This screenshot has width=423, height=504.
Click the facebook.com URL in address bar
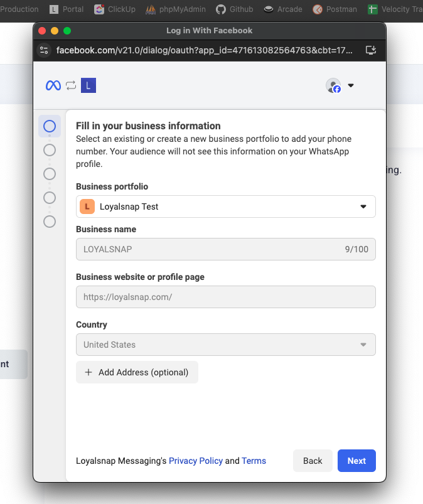pyautogui.click(x=204, y=50)
